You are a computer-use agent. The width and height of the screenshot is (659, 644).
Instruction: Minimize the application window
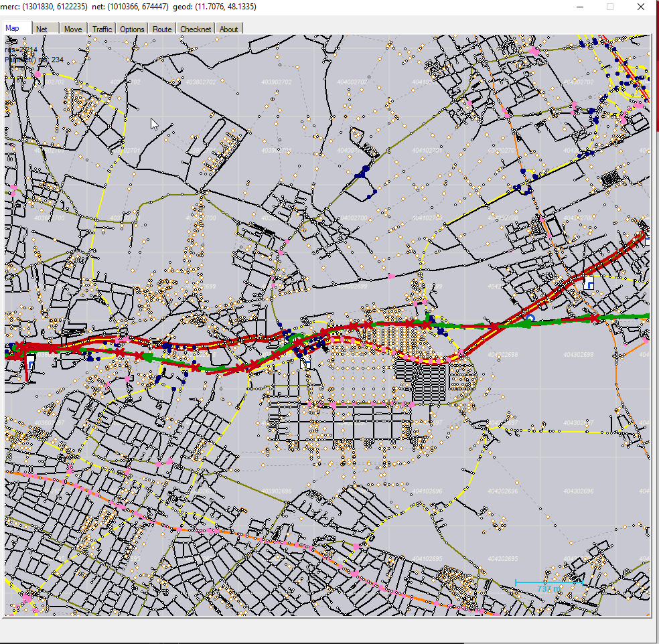point(579,7)
